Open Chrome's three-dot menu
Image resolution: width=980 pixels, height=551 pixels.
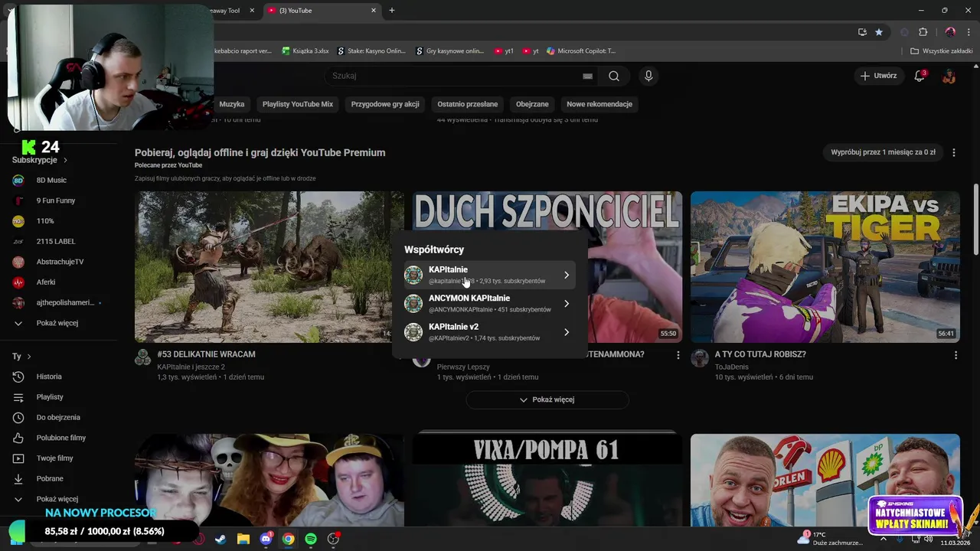pos(969,32)
